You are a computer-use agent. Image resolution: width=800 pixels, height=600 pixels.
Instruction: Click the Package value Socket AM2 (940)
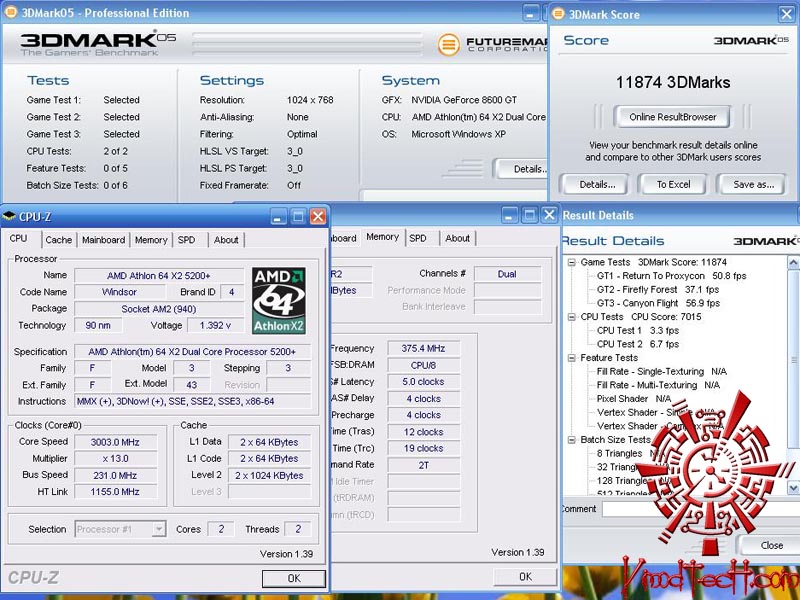click(159, 309)
